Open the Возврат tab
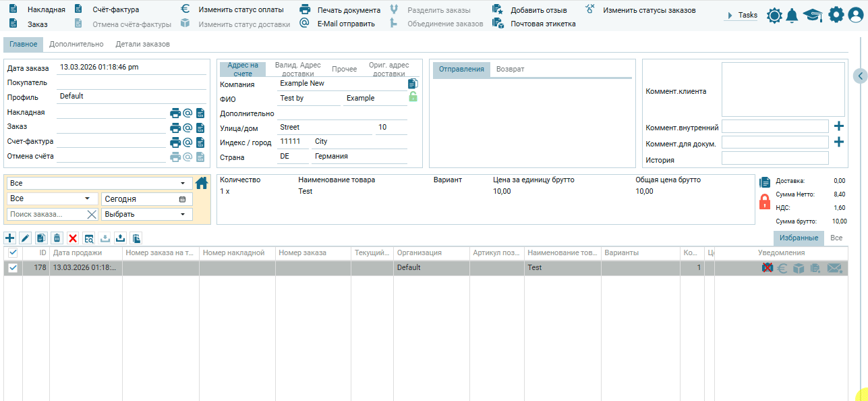868x401 pixels. pos(510,70)
